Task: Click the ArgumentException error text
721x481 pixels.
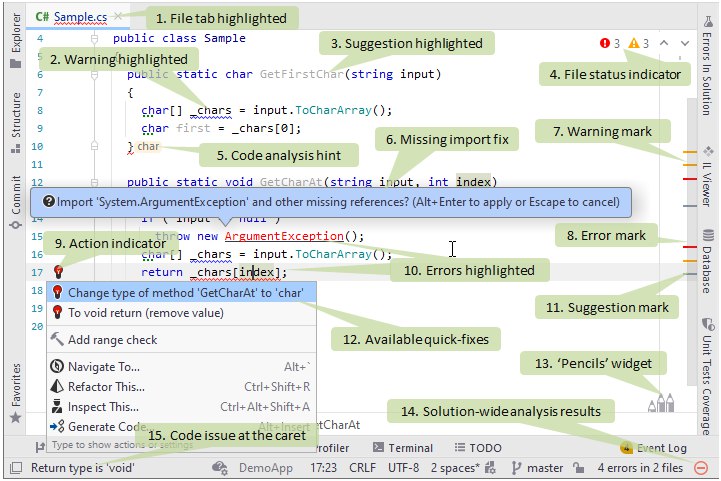Action: coord(284,236)
